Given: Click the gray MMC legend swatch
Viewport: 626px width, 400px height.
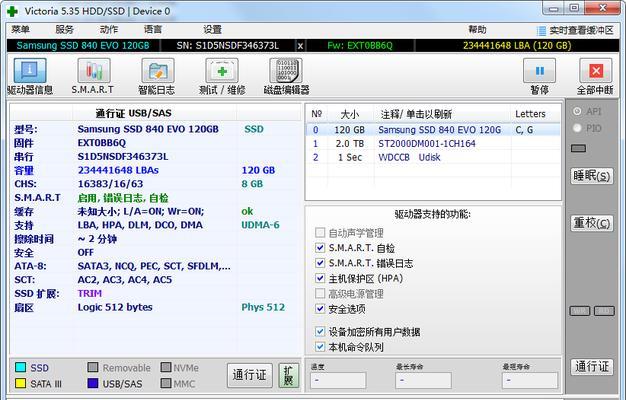Looking at the screenshot, I should pos(166,383).
